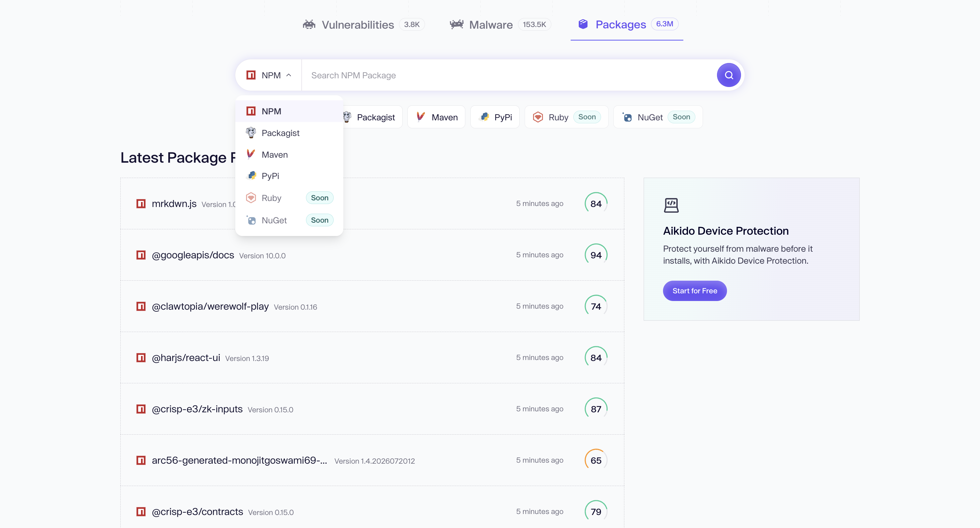Screen dimensions: 980x528
Task: Click the NuGet icon in the dropdown
Action: pos(251,220)
